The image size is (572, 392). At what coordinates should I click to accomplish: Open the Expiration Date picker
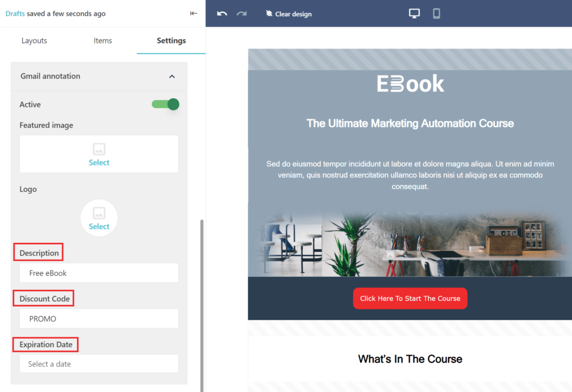[x=99, y=364]
